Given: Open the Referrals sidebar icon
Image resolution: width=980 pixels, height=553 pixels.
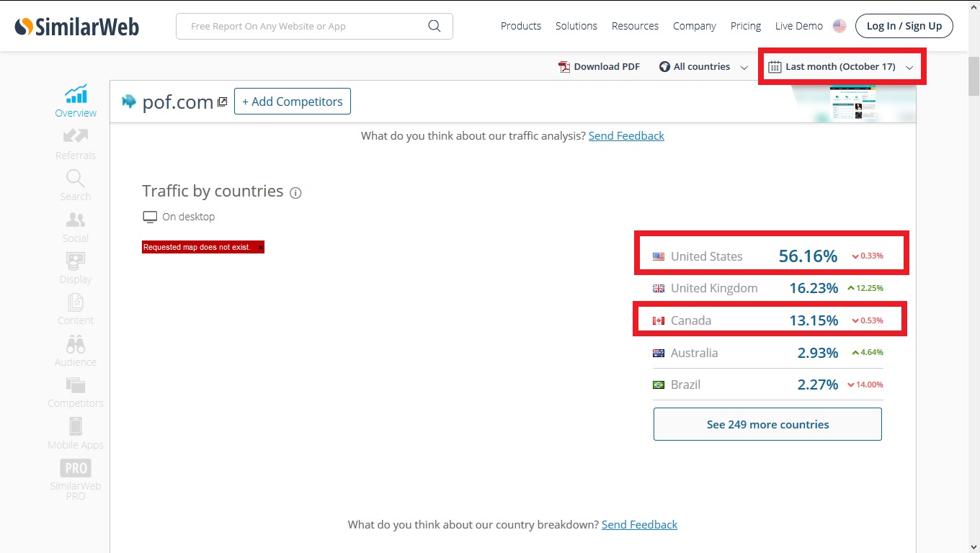Looking at the screenshot, I should (76, 135).
